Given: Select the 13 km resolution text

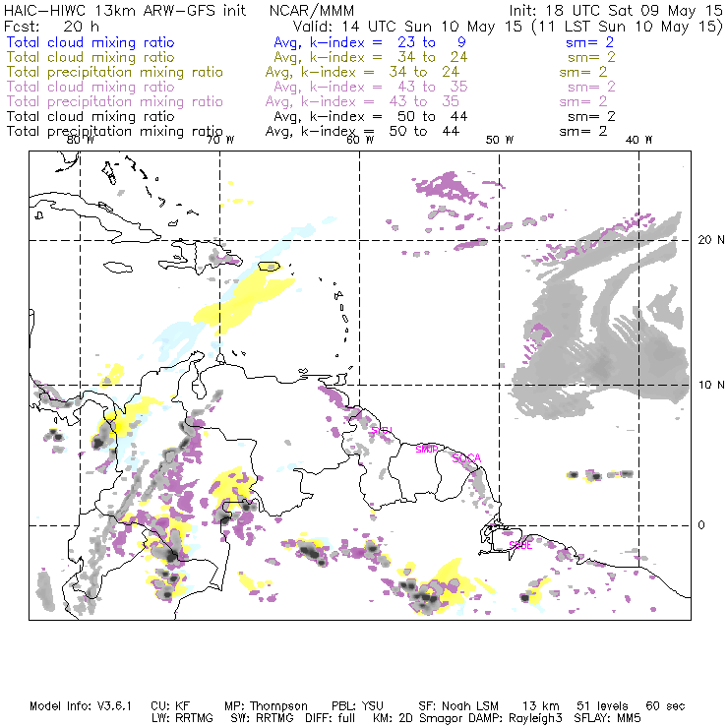Looking at the screenshot, I should click(x=541, y=706).
